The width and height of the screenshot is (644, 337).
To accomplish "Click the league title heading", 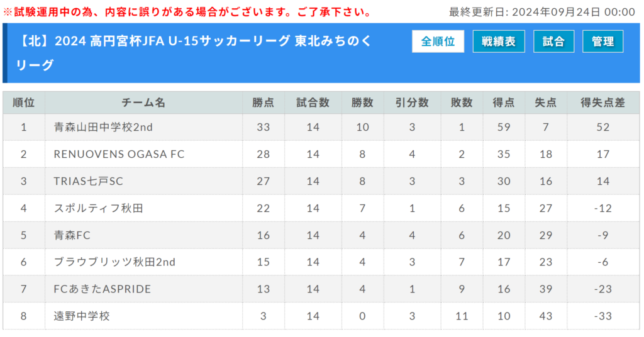I will (x=194, y=53).
